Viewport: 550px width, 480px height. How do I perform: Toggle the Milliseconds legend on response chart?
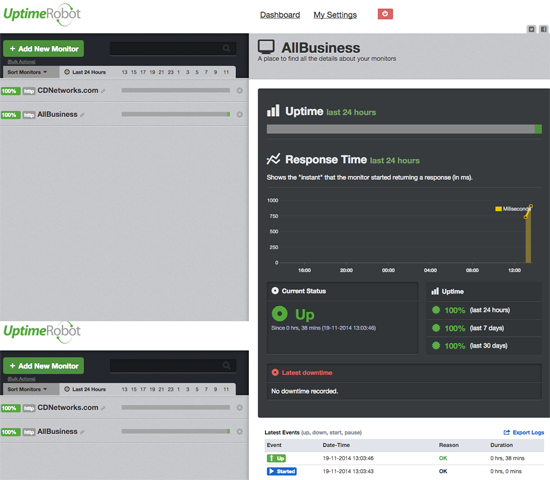coord(512,209)
